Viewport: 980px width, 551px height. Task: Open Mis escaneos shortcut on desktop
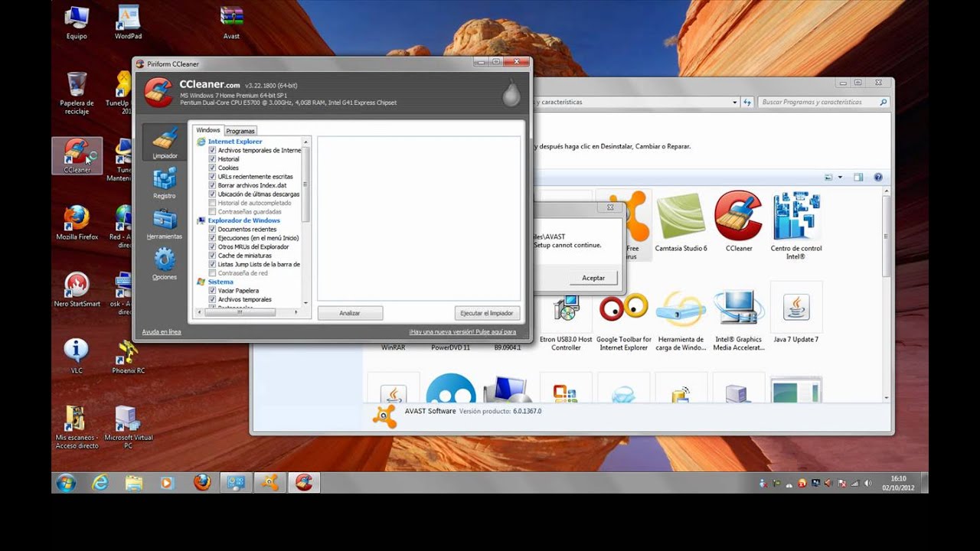tap(77, 426)
